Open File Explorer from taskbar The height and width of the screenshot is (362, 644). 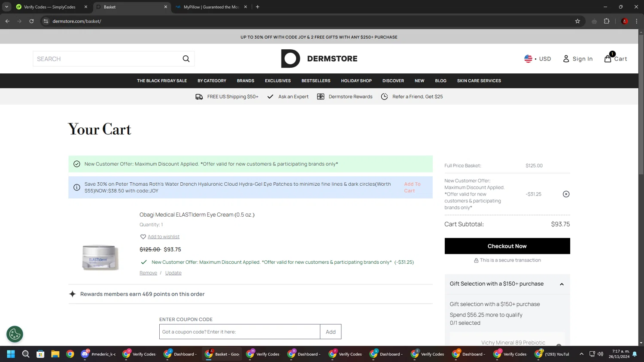55,354
